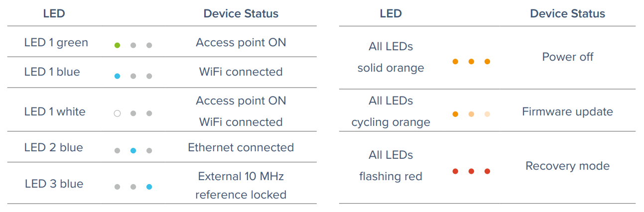Click the middle orange dot for Power off
Viewport: 644px width, 212px height.
pyautogui.click(x=471, y=62)
